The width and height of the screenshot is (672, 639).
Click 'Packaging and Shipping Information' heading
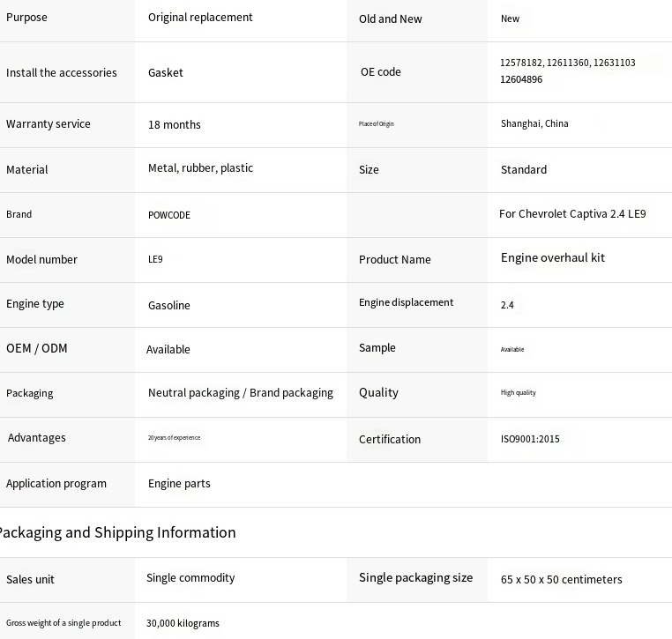(x=116, y=532)
